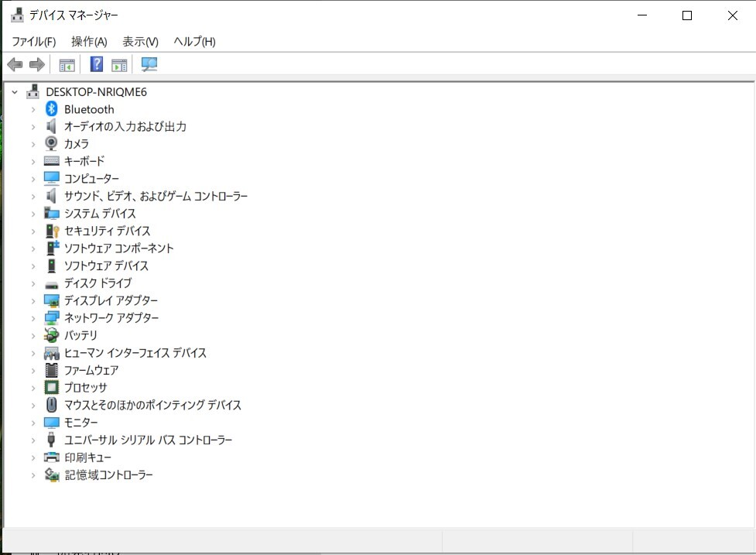Open the 操作(A) menu
Image resolution: width=756 pixels, height=555 pixels.
pyautogui.click(x=89, y=42)
